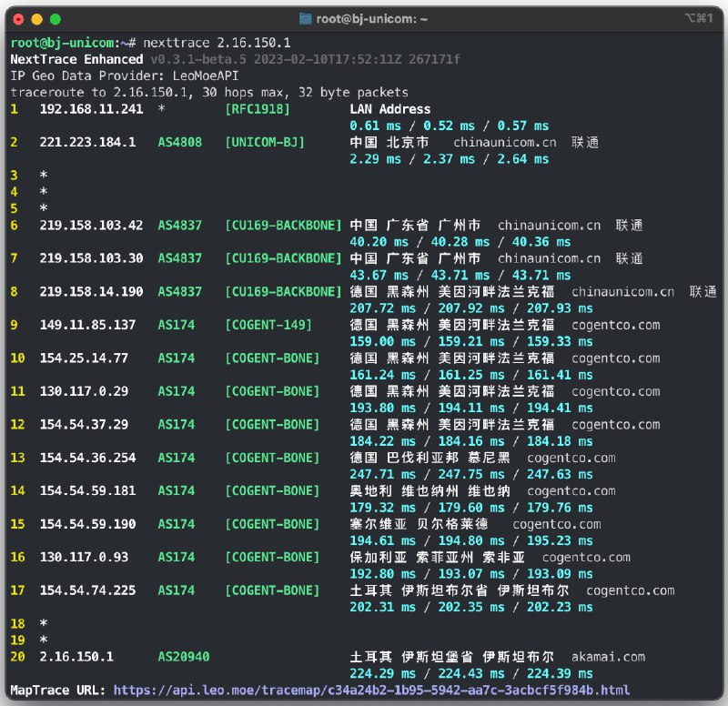The image size is (728, 706).
Task: Click the latency value 0.61 ms
Action: click(x=375, y=126)
